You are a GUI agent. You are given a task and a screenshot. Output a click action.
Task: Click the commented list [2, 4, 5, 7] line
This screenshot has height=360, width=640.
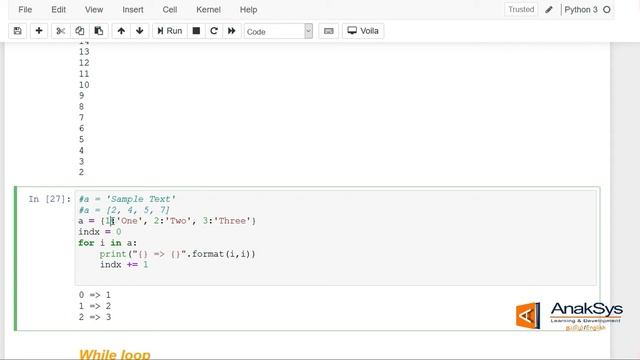coord(124,210)
